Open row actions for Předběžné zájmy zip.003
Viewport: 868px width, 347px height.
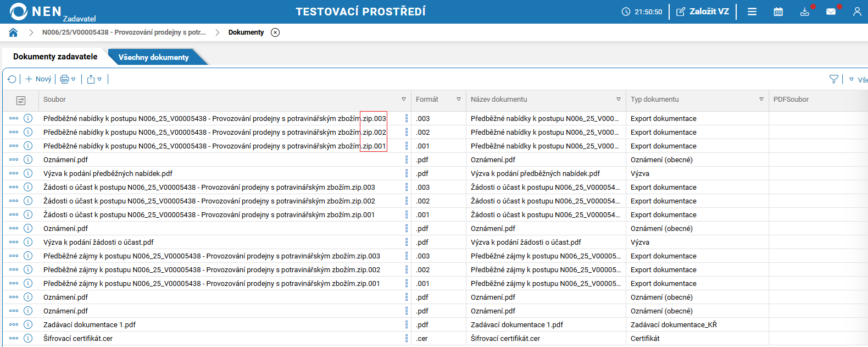pos(14,256)
